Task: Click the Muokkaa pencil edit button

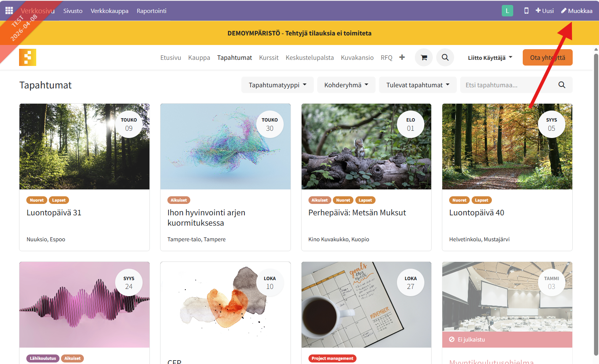Action: coord(577,11)
